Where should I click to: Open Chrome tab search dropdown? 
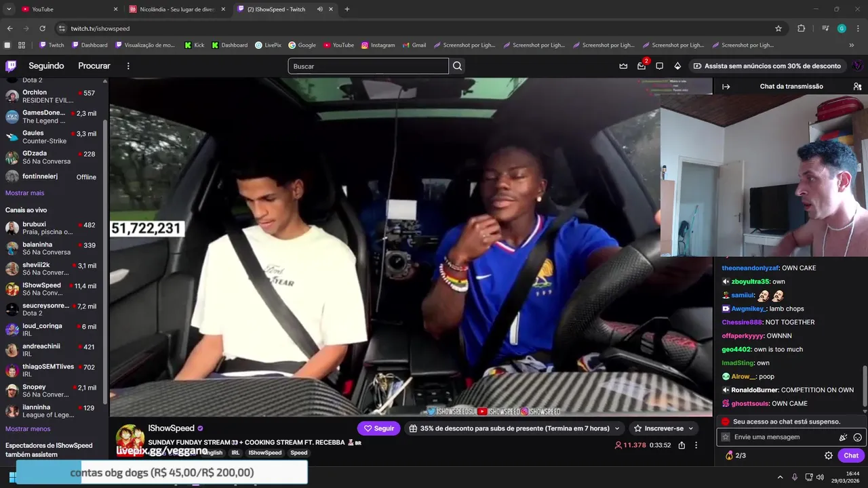(9, 9)
